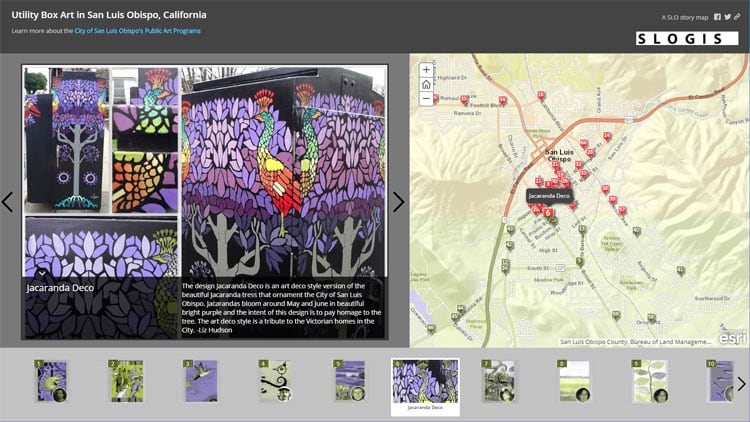750x422 pixels.
Task: Select thumbnail number 10 in the carousel
Action: (x=720, y=381)
